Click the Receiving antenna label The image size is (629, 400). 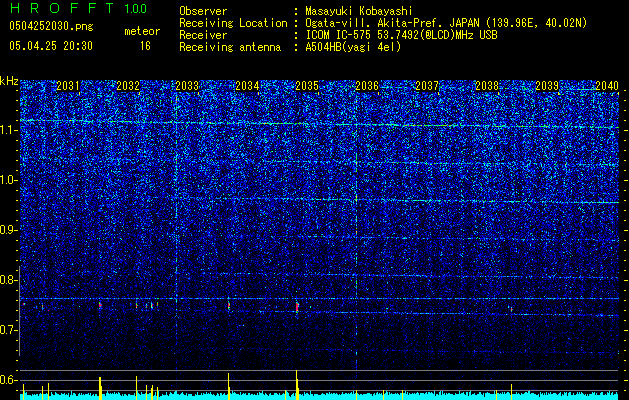pos(230,47)
